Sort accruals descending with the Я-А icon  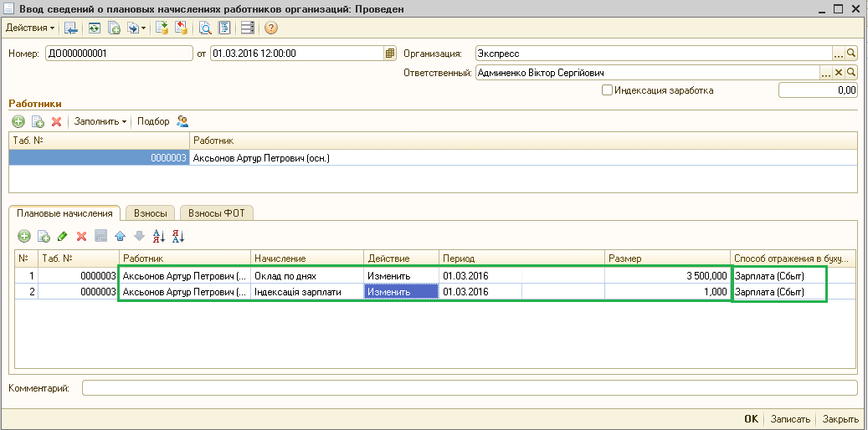[177, 236]
